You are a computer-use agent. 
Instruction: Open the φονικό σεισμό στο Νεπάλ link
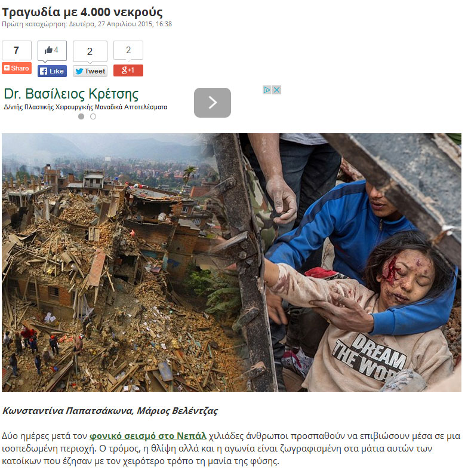(x=148, y=436)
